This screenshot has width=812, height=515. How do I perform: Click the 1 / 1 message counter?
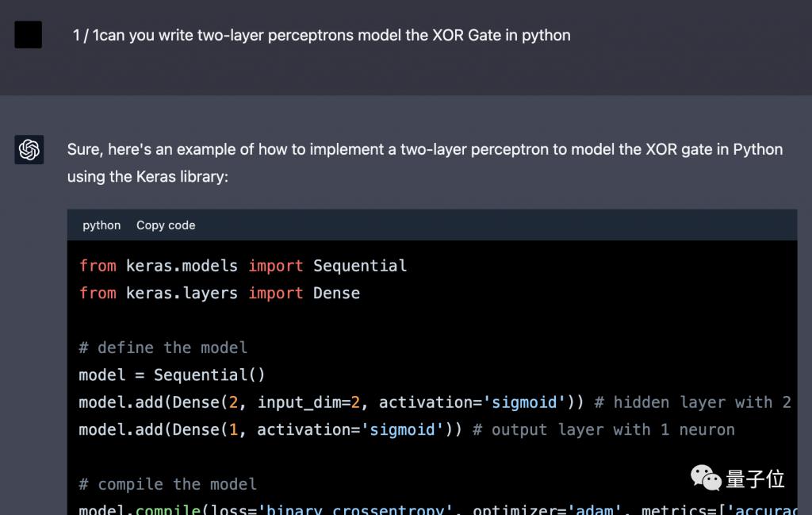pos(86,36)
